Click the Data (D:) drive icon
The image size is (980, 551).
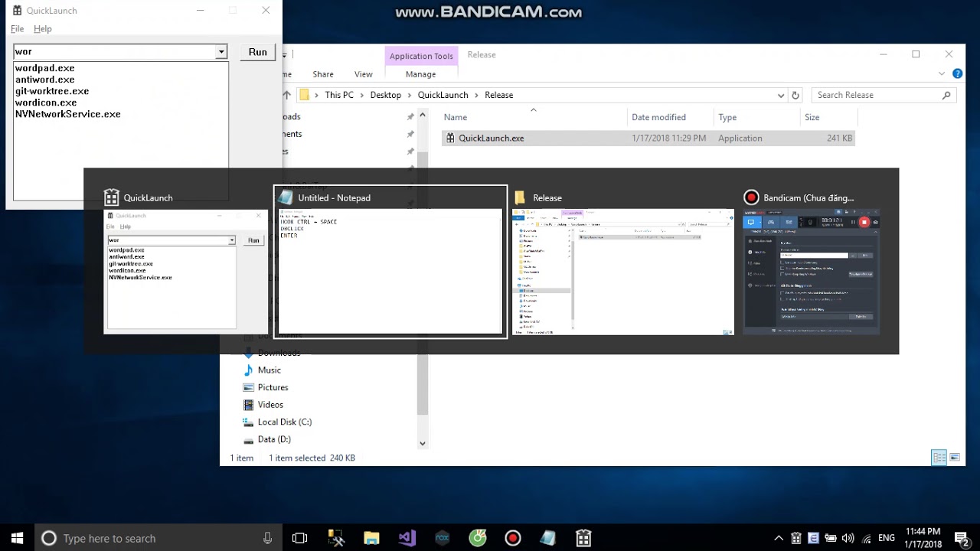[x=248, y=440]
